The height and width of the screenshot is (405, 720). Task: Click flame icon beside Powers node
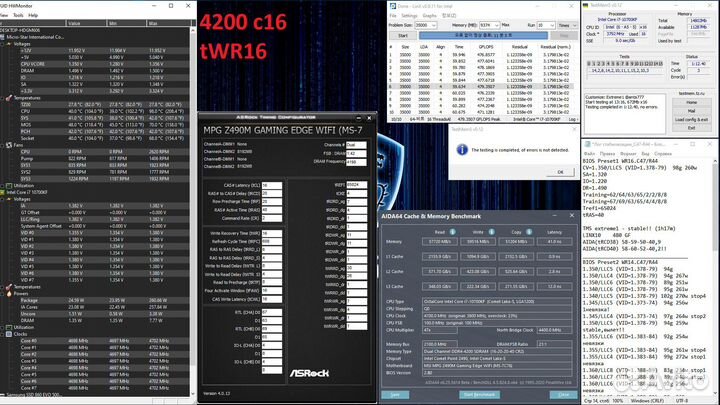[x=9, y=293]
